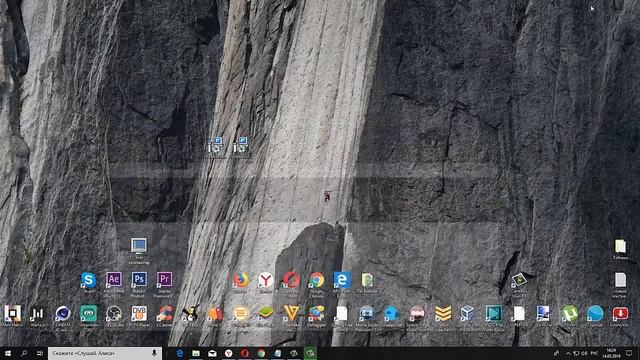Open the People tray icon
The image size is (640, 360).
point(556,353)
